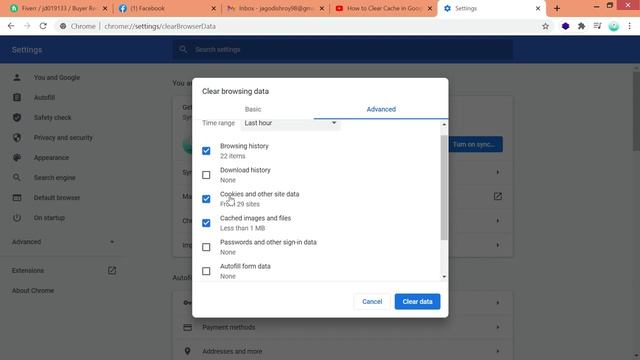Viewport: 640px width, 360px height.
Task: Click the On startup power icon
Action: pyautogui.click(x=17, y=218)
